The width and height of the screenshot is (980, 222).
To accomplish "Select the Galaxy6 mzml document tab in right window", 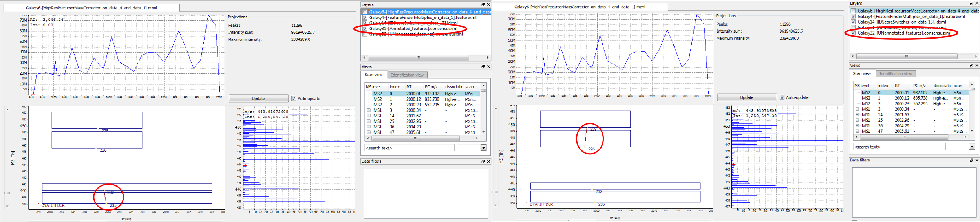I will [x=580, y=7].
